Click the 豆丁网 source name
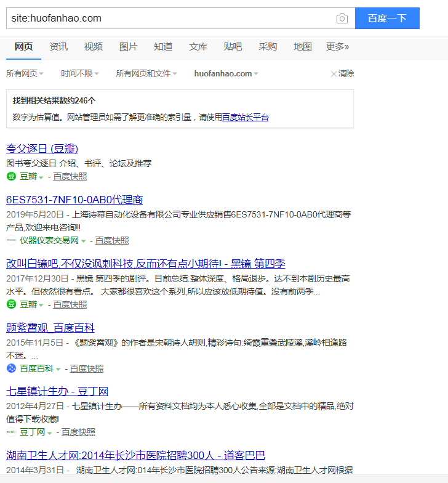448x483 pixels. point(32,432)
